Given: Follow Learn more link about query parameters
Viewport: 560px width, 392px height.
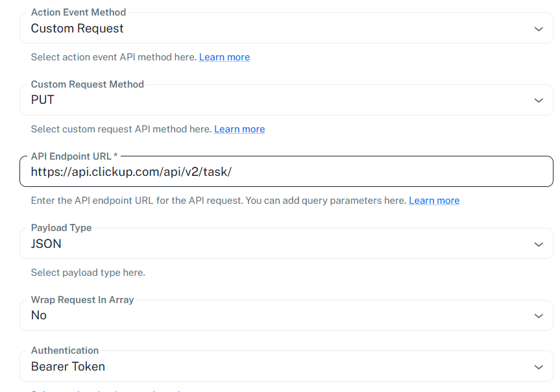Looking at the screenshot, I should pyautogui.click(x=434, y=201).
